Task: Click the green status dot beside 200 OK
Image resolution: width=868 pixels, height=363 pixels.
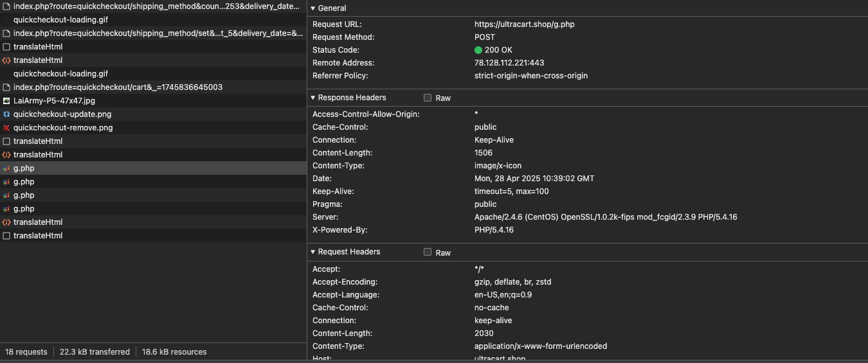Action: (478, 50)
